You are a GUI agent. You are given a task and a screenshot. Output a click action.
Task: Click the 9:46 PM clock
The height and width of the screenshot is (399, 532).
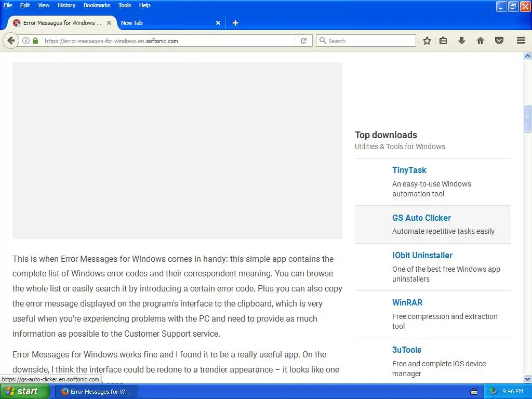click(x=513, y=391)
